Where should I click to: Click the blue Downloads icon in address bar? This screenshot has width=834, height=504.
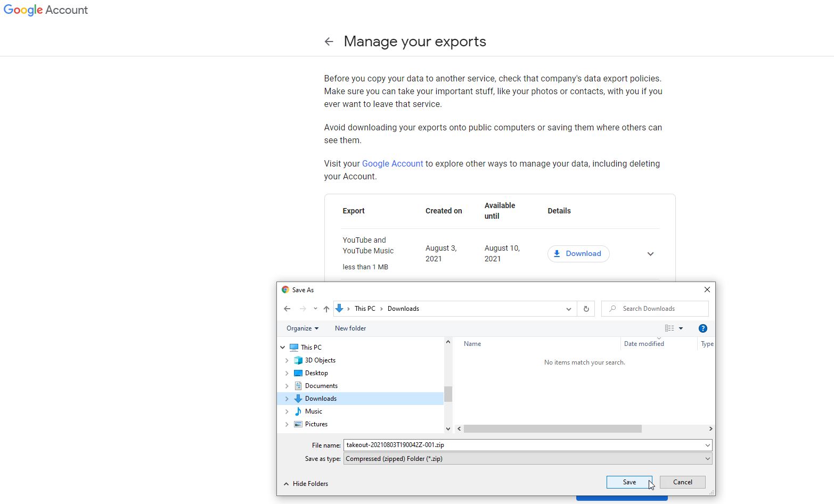339,309
